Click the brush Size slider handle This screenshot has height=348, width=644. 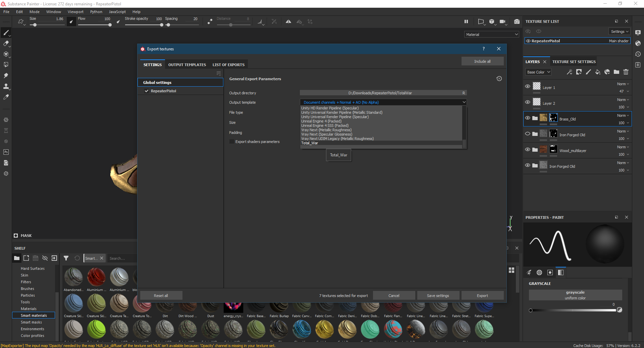click(35, 25)
